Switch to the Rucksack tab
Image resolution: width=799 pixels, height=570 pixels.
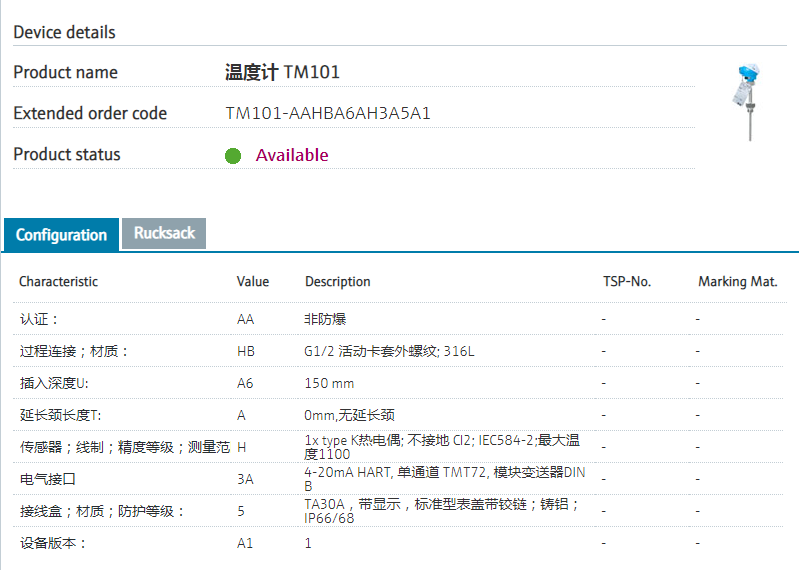point(164,233)
